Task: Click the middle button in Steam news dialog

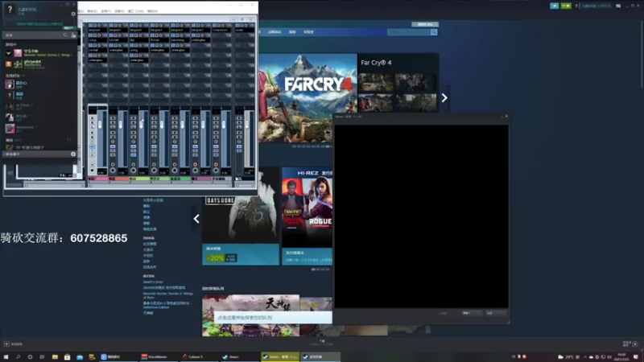Action: [472, 313]
